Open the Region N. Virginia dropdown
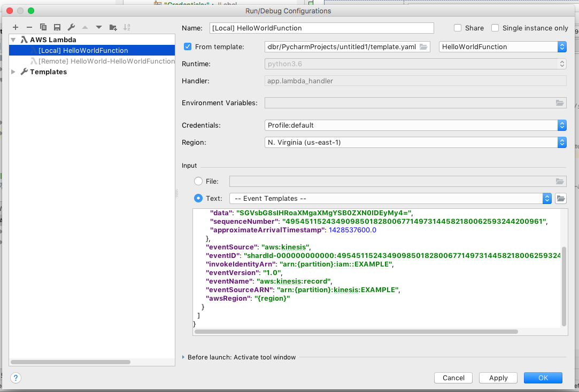The width and height of the screenshot is (579, 392). pyautogui.click(x=415, y=143)
